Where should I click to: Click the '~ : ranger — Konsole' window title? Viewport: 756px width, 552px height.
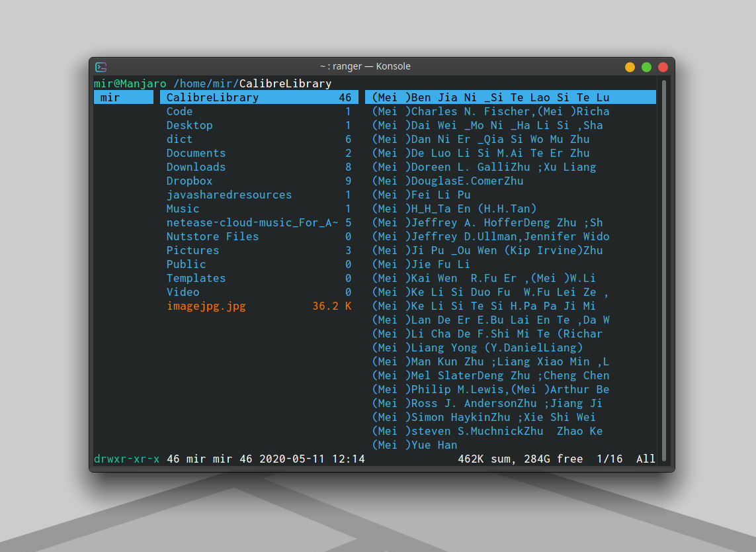[x=366, y=67]
